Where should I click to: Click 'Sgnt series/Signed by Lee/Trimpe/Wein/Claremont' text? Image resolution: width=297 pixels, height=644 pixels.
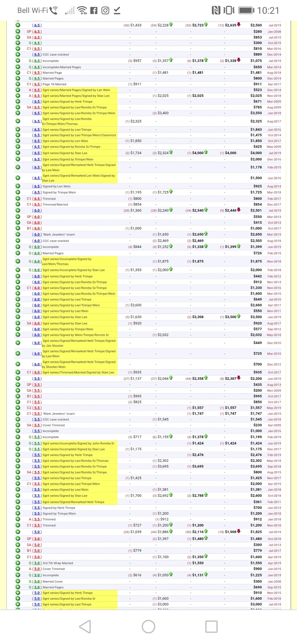coord(79,135)
